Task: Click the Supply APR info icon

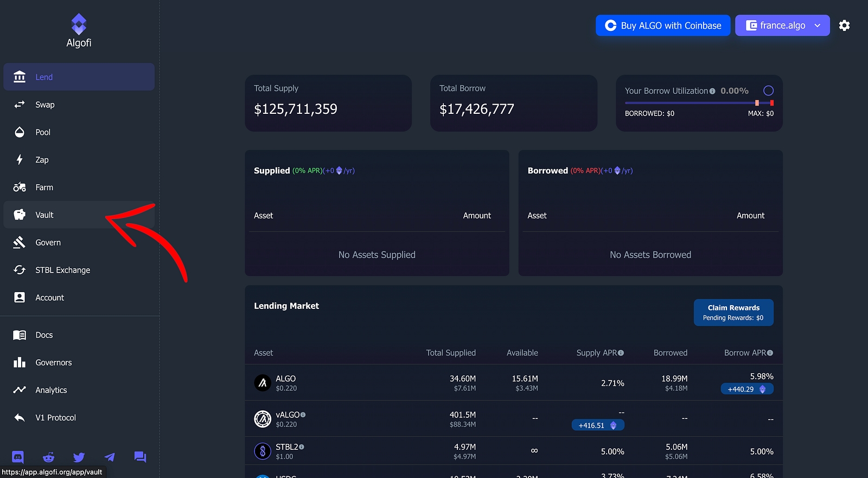Action: click(621, 353)
